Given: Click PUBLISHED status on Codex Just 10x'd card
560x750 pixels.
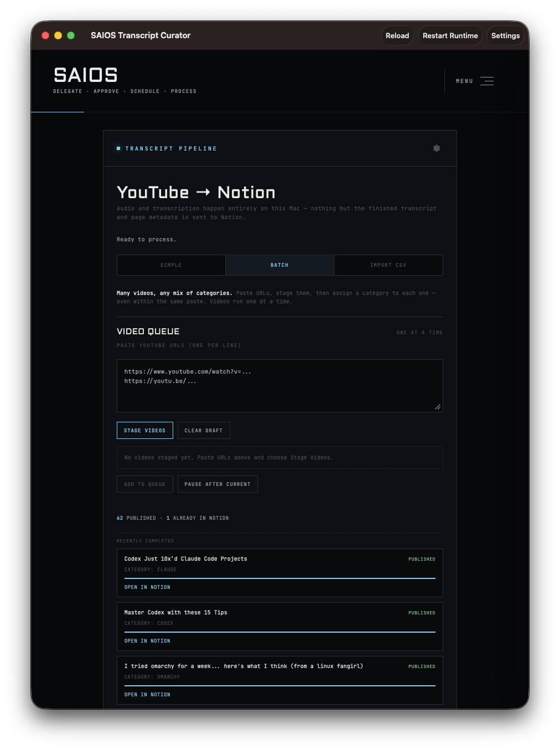Looking at the screenshot, I should [422, 559].
